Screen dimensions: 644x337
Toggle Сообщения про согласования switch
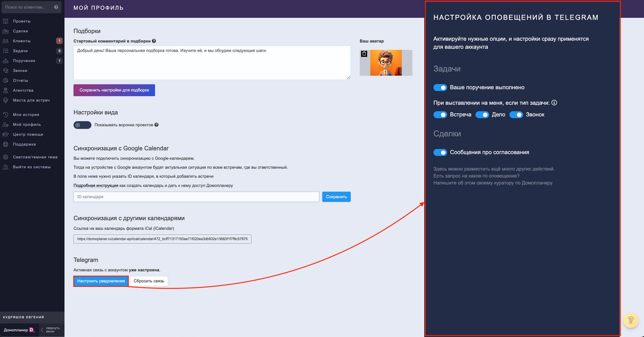coord(440,153)
